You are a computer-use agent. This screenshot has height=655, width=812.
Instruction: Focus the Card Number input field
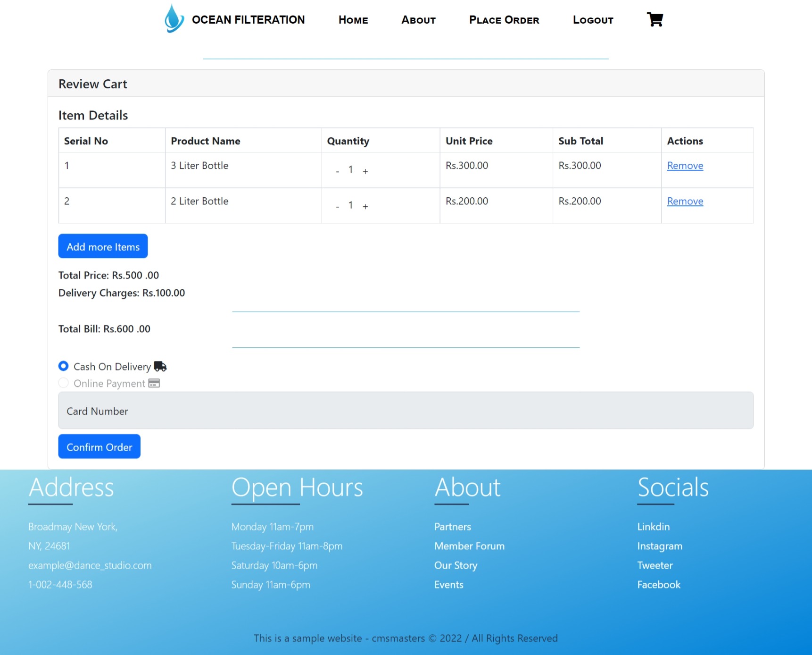pos(406,411)
